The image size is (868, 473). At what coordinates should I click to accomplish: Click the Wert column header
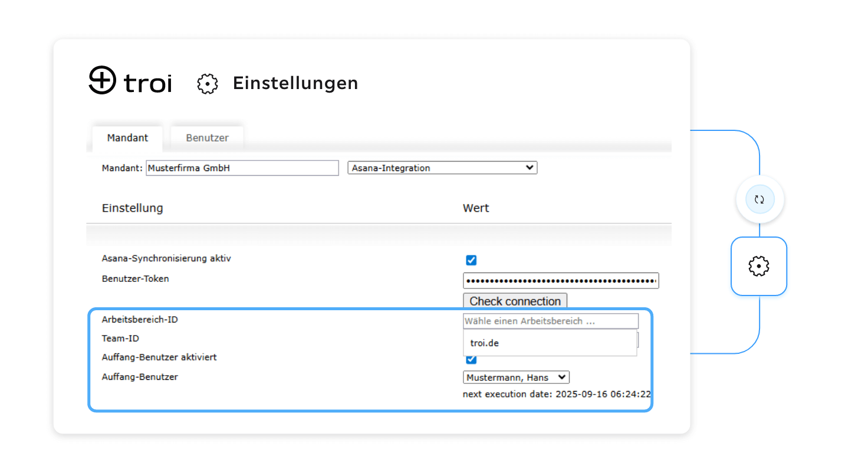tap(476, 208)
